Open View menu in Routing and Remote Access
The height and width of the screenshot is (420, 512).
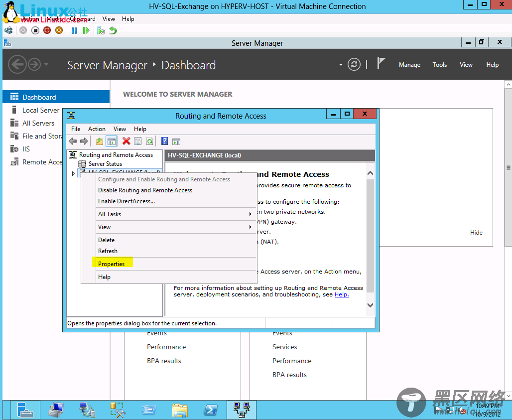coord(120,129)
